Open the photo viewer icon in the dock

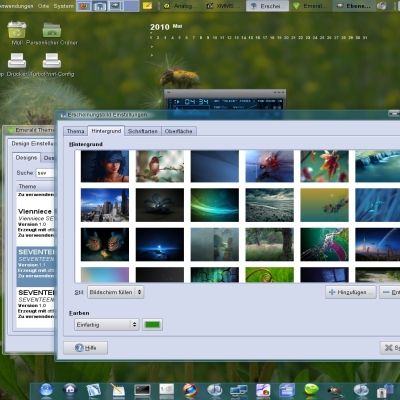[x=94, y=390]
